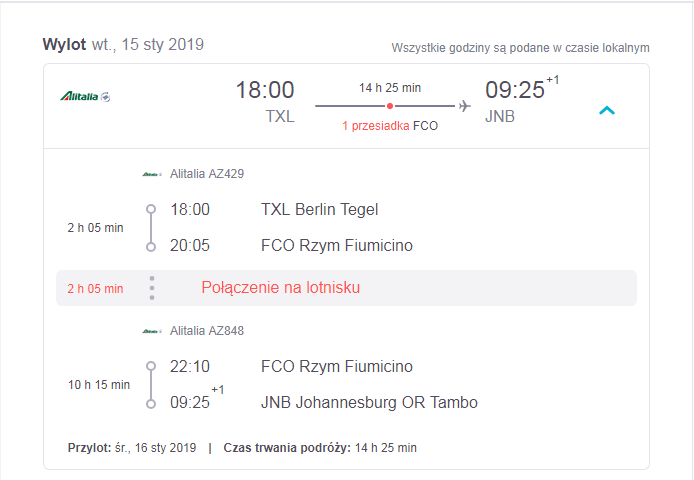Click 'TXL Berlin Tegel' departure airport
The width and height of the screenshot is (694, 480).
tap(320, 209)
